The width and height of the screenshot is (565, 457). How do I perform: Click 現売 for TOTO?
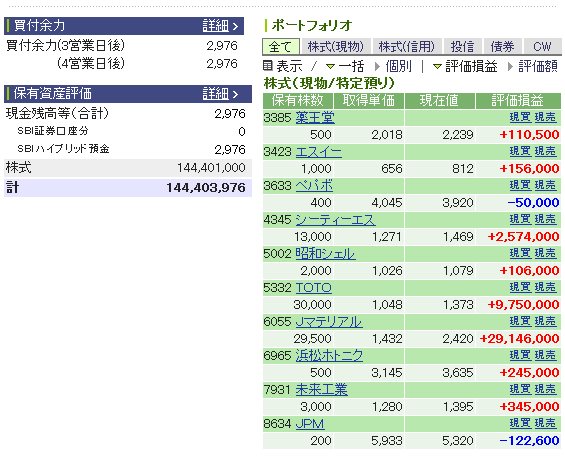coord(545,287)
